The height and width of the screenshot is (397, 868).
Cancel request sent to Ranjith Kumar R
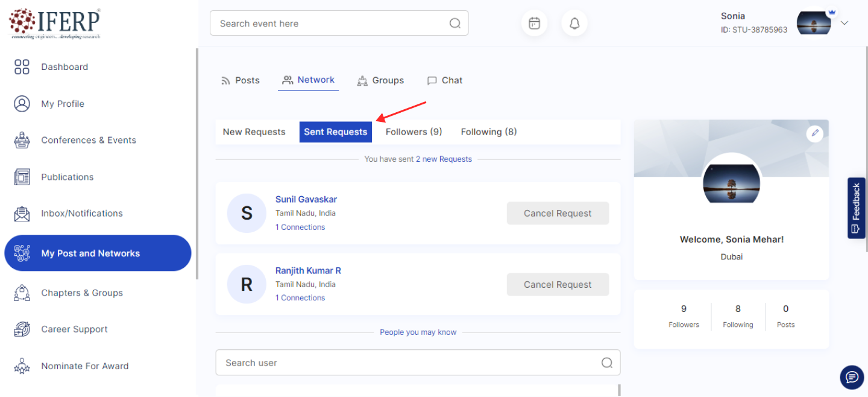tap(558, 284)
